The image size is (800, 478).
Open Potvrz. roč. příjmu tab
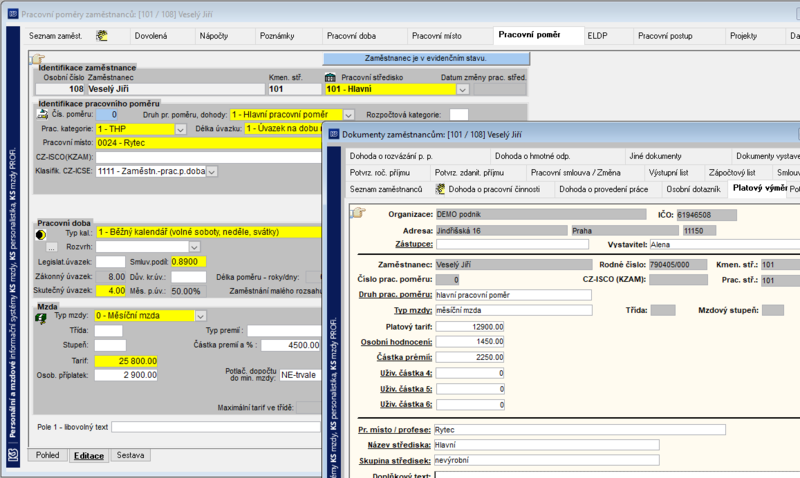point(380,172)
